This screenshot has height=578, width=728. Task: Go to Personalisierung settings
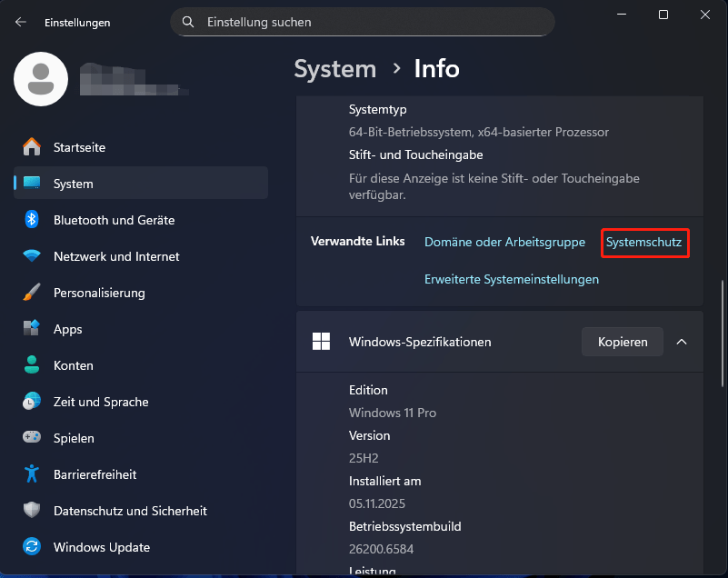141,293
